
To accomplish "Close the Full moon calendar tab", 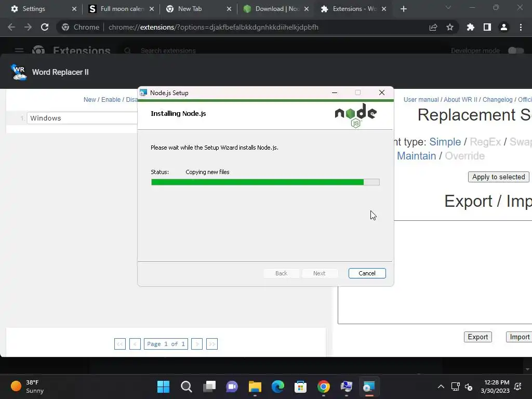I will (x=152, y=9).
